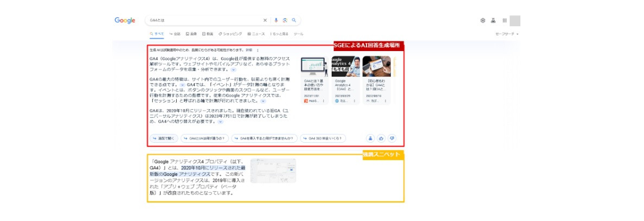Image resolution: width=644 pixels, height=221 pixels.
Task: Switch to the ニュース tab
Action: [256, 34]
